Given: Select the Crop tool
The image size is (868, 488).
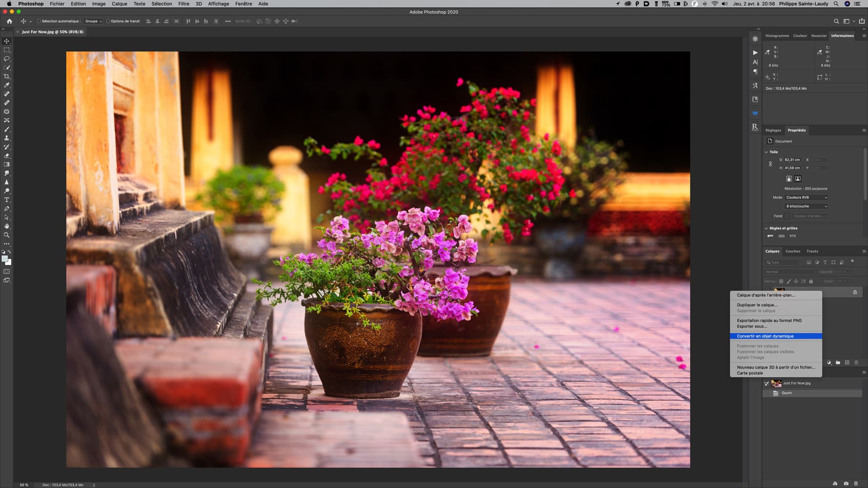Looking at the screenshot, I should [x=7, y=77].
